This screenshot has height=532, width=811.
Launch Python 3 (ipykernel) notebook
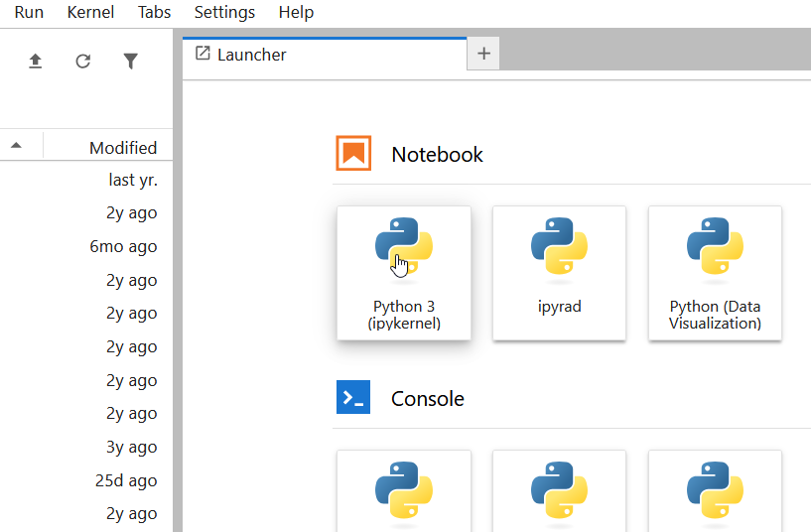point(404,273)
